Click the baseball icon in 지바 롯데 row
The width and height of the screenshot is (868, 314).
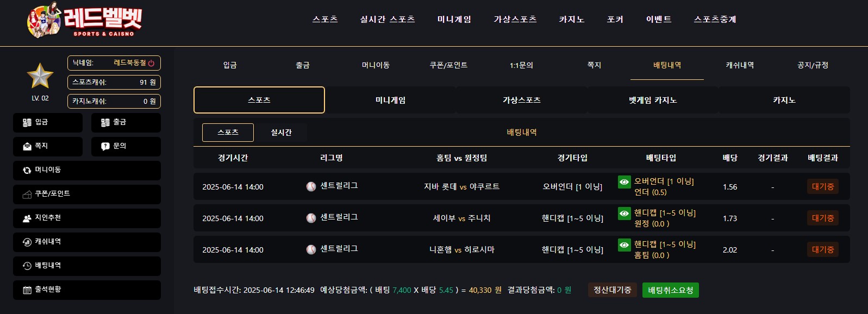click(311, 186)
